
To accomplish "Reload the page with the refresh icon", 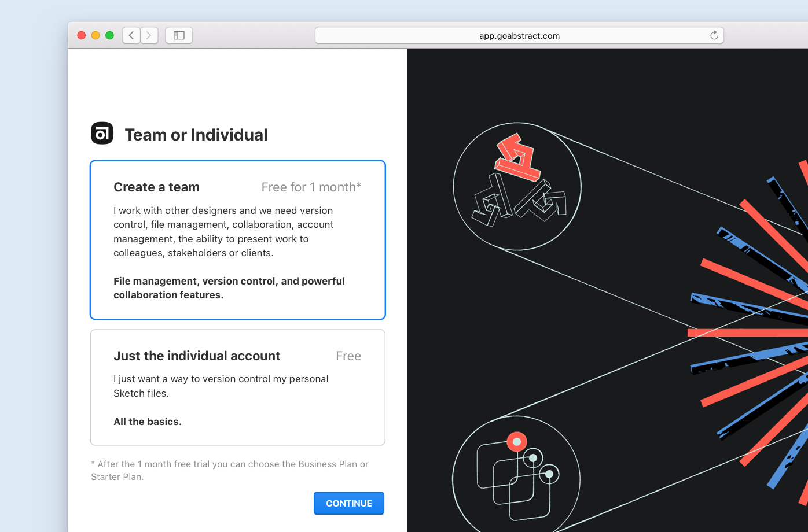I will 714,35.
